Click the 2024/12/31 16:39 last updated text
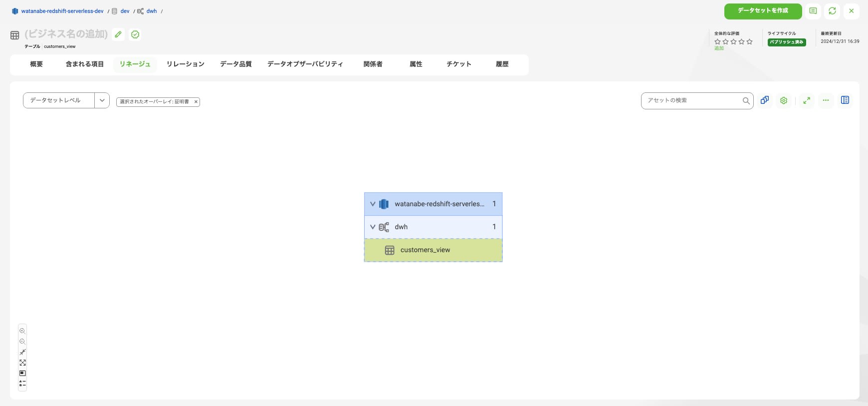This screenshot has width=868, height=406. 840,41
